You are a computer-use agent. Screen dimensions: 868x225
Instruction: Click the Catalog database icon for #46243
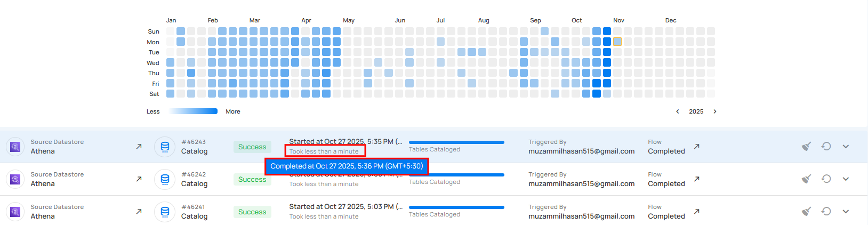pyautogui.click(x=165, y=147)
